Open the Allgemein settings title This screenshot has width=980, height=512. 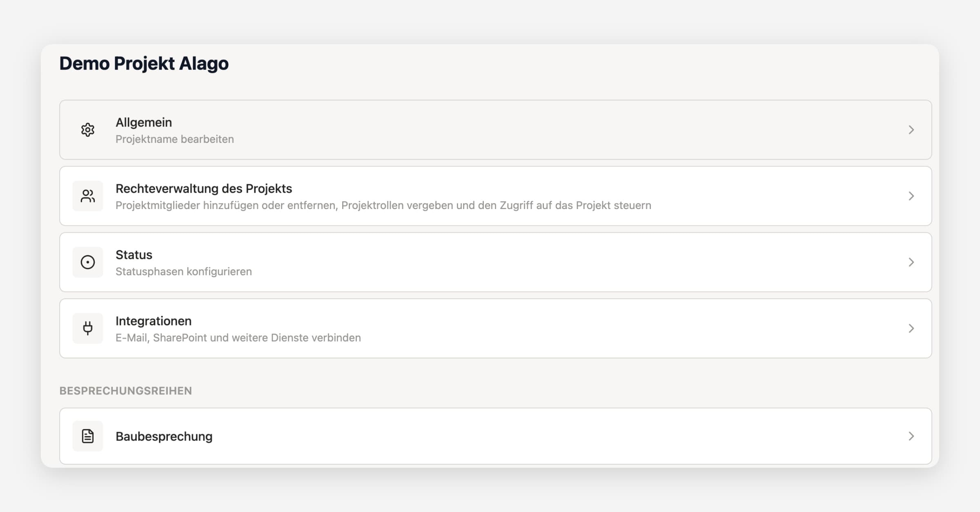coord(144,122)
